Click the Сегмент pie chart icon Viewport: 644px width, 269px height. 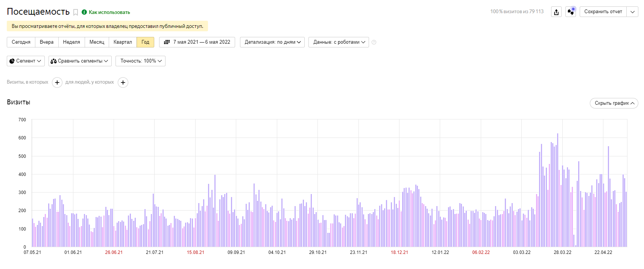12,61
